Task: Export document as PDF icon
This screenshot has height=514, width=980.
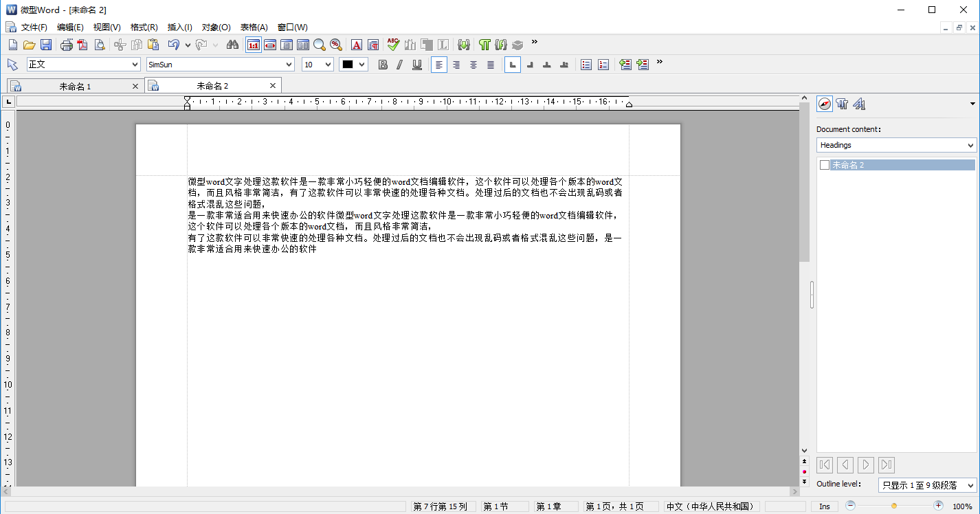Action: click(82, 45)
